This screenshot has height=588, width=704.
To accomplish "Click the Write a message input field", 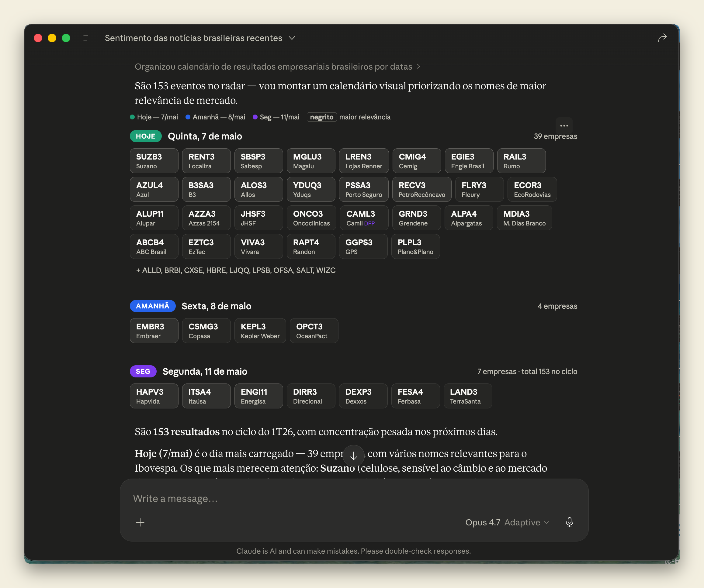I will click(354, 499).
